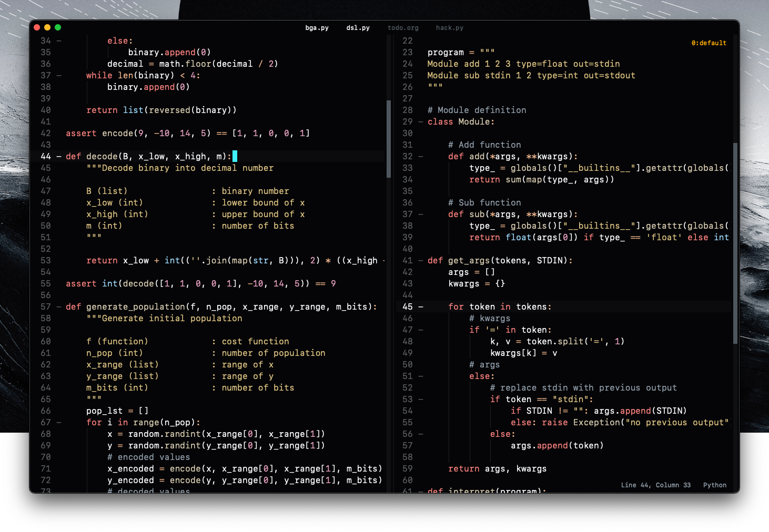Screen dimensions: 769x532
Task: Click line number 55 in the left gutter
Action: click(x=46, y=284)
